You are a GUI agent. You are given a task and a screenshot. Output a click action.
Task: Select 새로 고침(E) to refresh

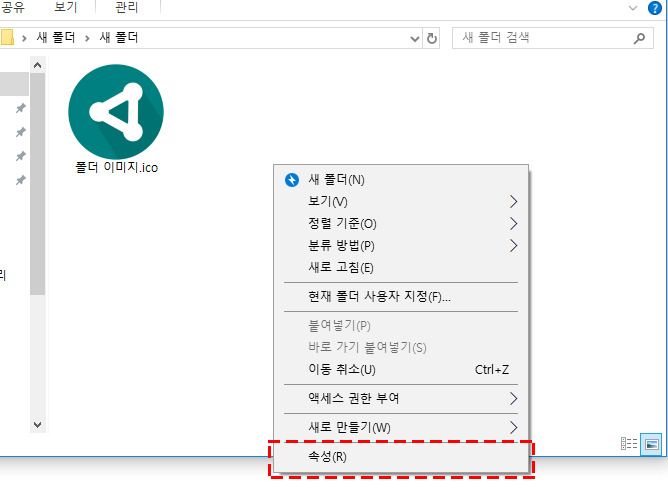tap(400, 268)
